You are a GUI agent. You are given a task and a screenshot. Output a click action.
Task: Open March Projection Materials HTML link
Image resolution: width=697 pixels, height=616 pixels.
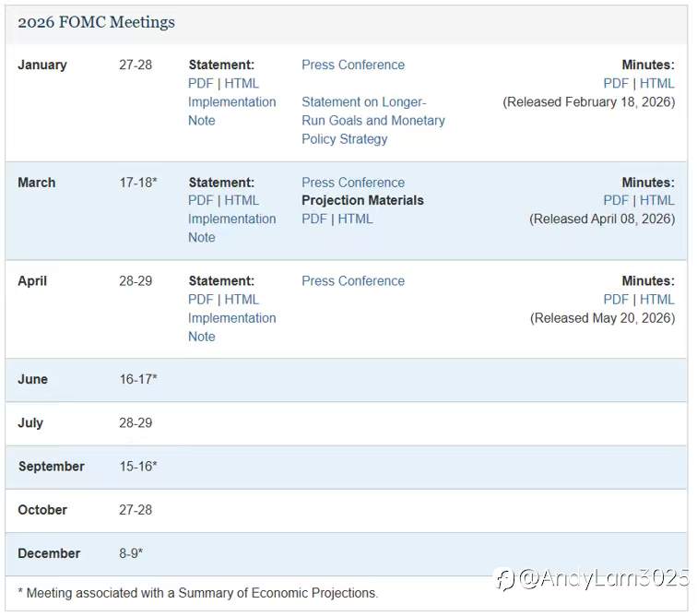(x=355, y=219)
